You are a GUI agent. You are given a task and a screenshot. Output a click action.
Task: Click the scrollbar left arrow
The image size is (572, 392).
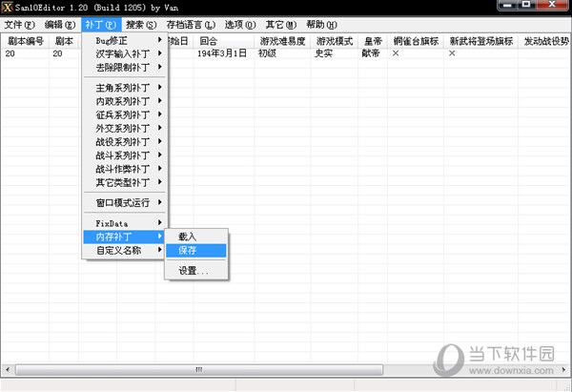point(8,370)
